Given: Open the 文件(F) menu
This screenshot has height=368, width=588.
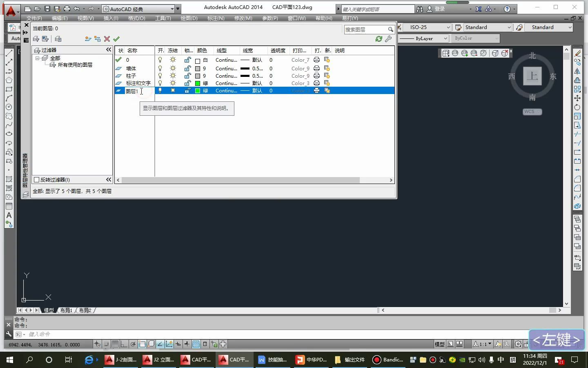Looking at the screenshot, I should [x=34, y=18].
